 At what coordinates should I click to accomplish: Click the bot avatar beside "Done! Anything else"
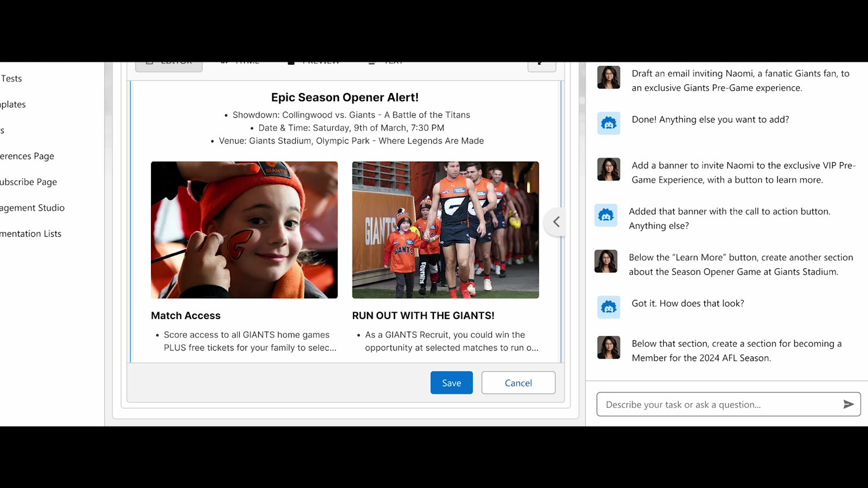tap(609, 123)
